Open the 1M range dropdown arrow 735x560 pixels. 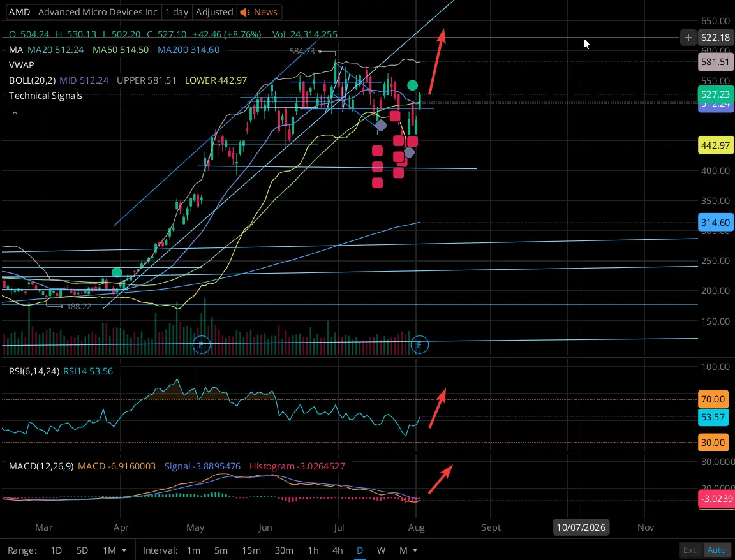(124, 550)
